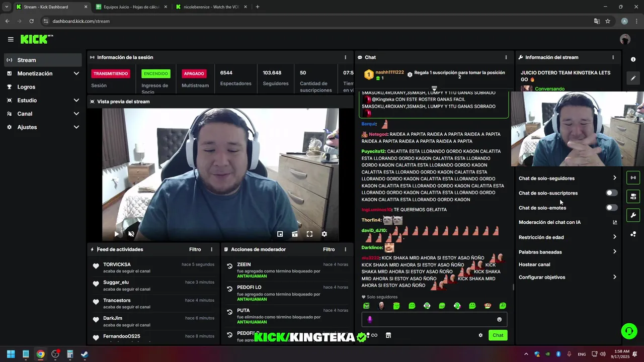644x362 pixels.
Task: Click the layout panels icon in right sidebar
Action: point(633,196)
